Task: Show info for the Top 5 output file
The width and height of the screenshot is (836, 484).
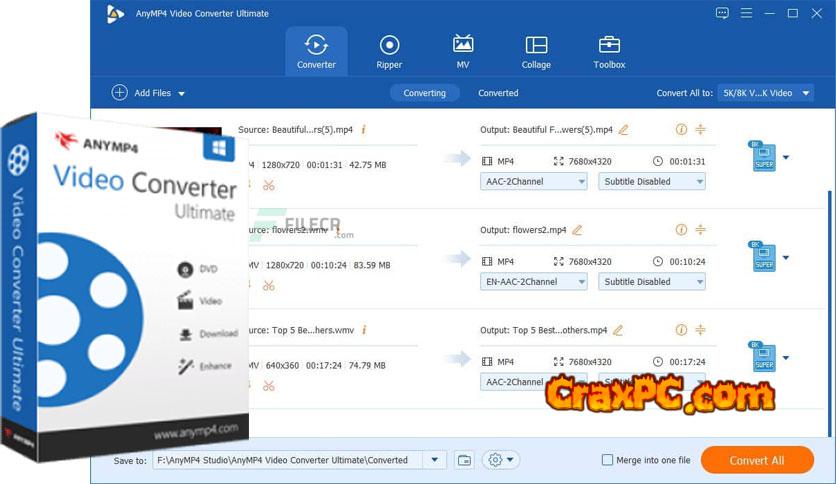Action: [x=681, y=330]
